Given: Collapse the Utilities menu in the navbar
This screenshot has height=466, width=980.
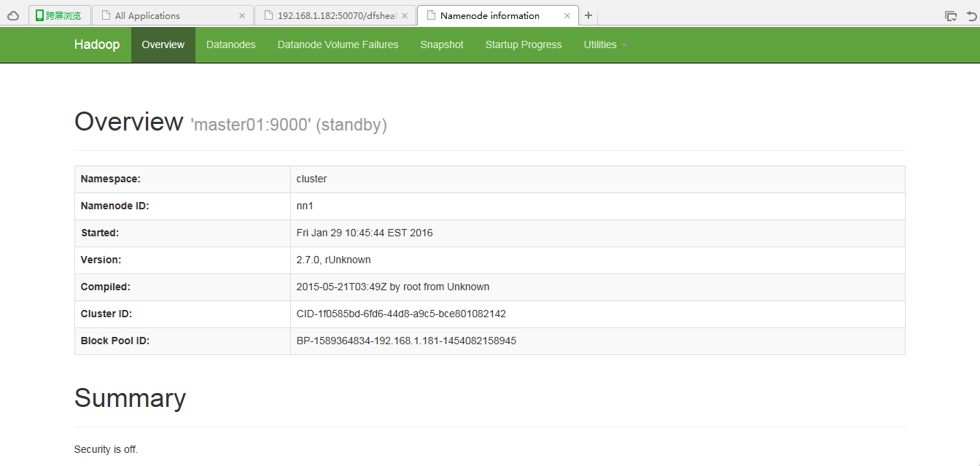Looking at the screenshot, I should click(x=604, y=44).
